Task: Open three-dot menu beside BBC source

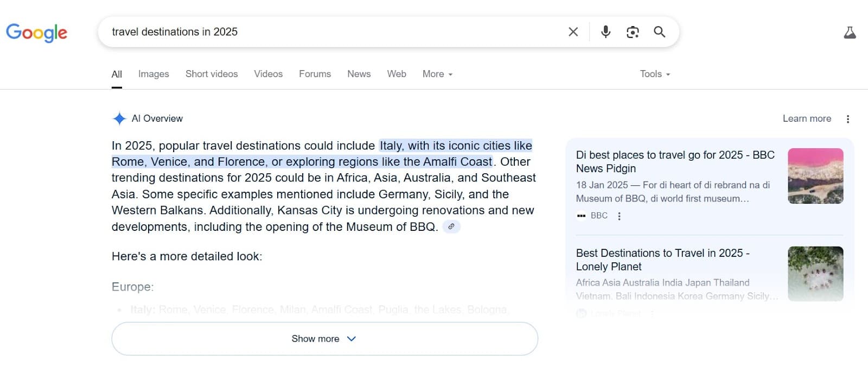Action: [619, 216]
